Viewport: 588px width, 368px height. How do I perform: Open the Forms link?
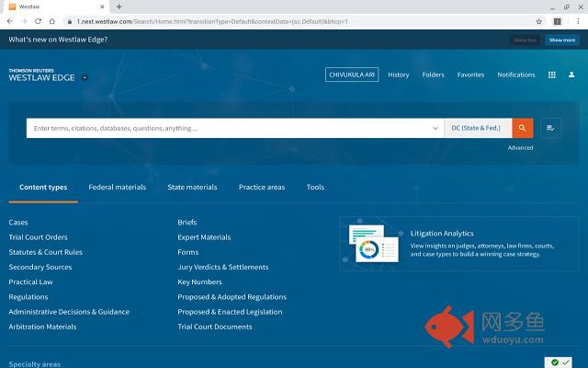188,252
